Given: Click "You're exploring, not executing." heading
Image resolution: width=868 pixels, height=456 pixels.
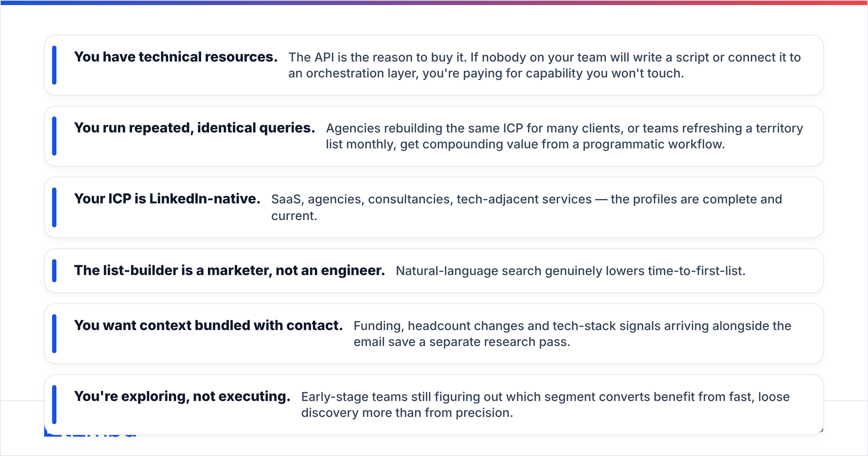Looking at the screenshot, I should click(x=182, y=396).
